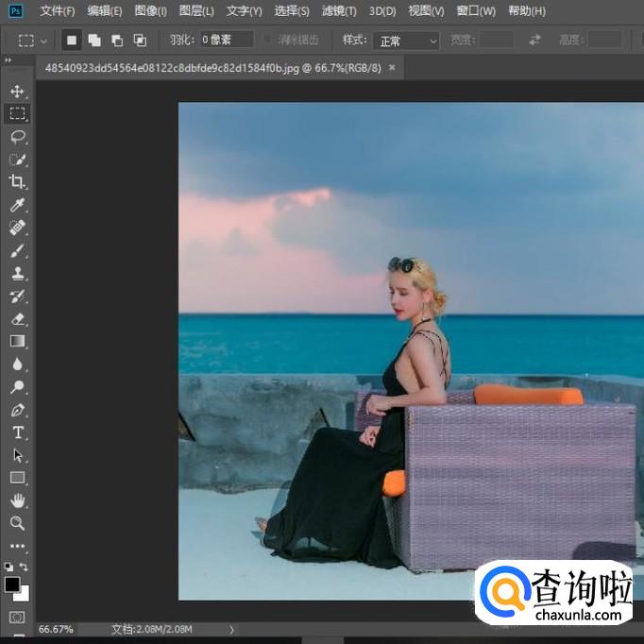Screen dimensions: 644x644
Task: Expand status bar info arrow
Action: (232, 629)
